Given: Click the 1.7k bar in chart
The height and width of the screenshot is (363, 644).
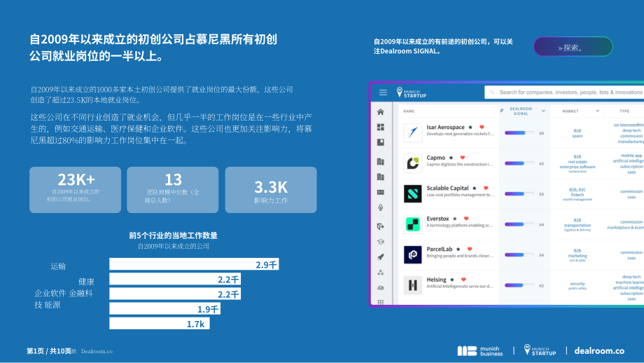Looking at the screenshot, I should pos(160,323).
